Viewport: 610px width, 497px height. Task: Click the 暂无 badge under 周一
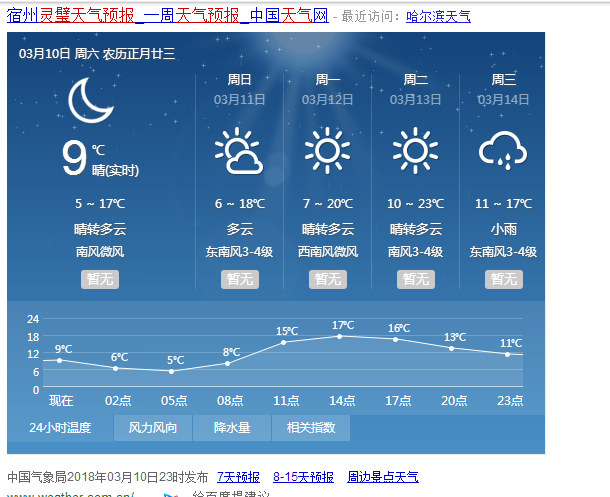click(x=328, y=279)
